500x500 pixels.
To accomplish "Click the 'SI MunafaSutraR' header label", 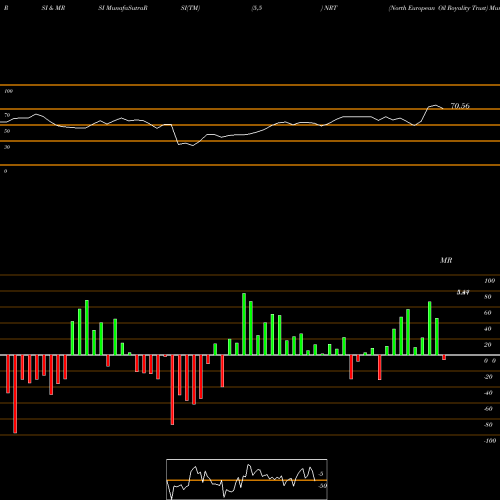I will pyautogui.click(x=123, y=8).
